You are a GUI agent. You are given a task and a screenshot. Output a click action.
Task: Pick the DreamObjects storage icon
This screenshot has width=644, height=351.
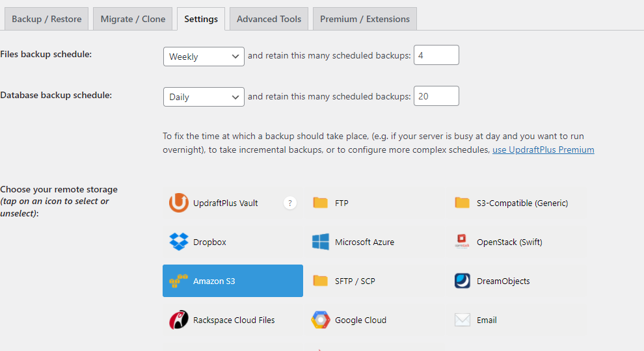pyautogui.click(x=463, y=281)
